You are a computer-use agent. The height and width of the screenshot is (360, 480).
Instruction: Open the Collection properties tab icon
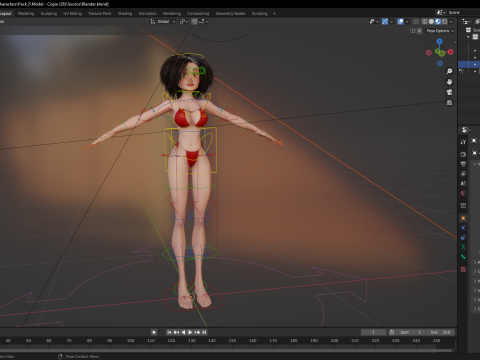point(463,206)
